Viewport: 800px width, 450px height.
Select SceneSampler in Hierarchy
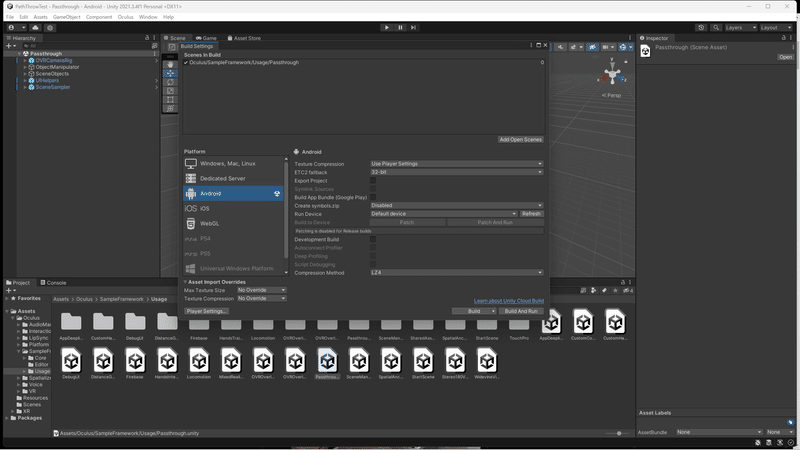pos(53,87)
